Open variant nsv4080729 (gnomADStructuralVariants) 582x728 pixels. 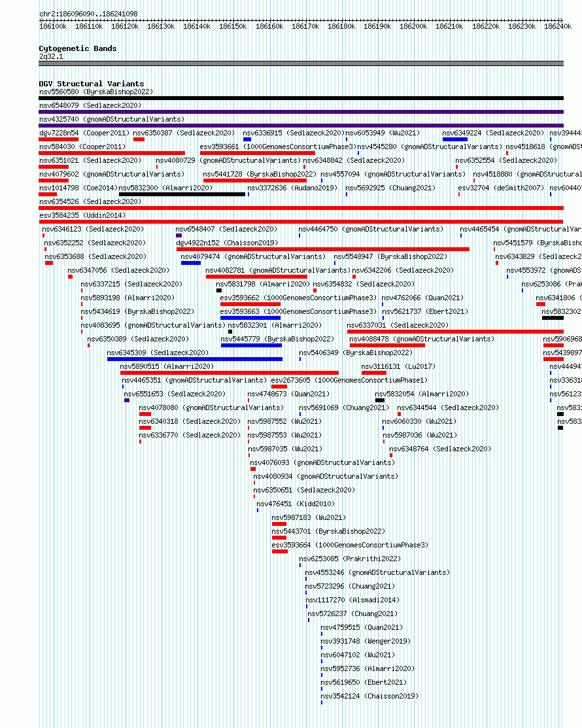[x=228, y=160]
